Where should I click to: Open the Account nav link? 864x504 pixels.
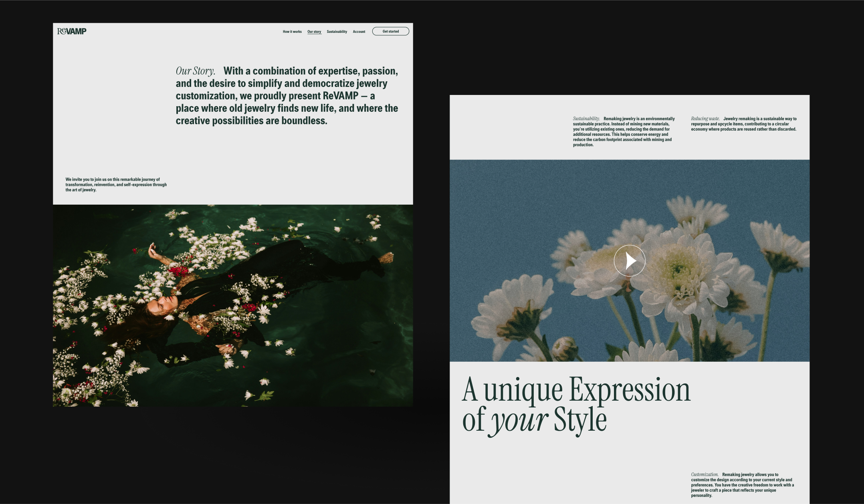359,32
